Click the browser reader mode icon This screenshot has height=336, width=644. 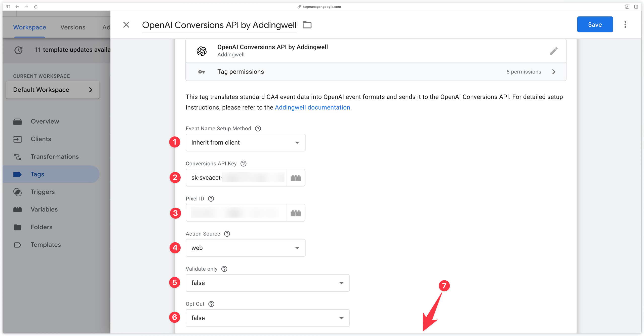[x=627, y=7]
